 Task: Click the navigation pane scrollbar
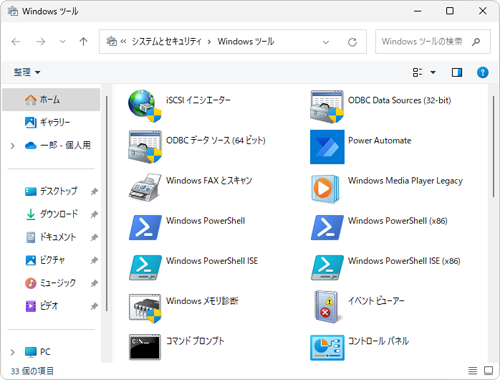(107, 203)
